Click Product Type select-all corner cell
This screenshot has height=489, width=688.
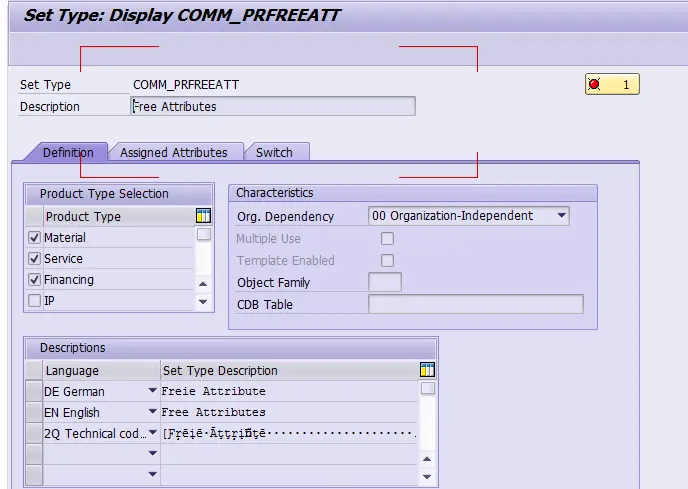[34, 216]
